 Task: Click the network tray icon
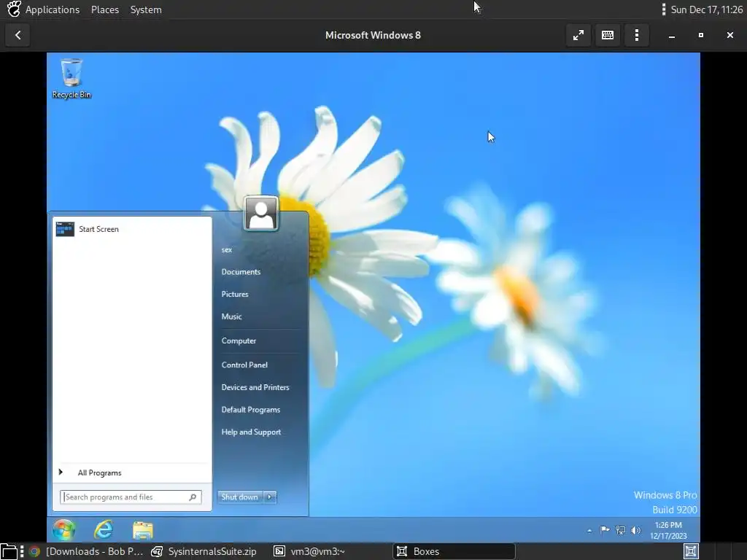[x=620, y=530]
